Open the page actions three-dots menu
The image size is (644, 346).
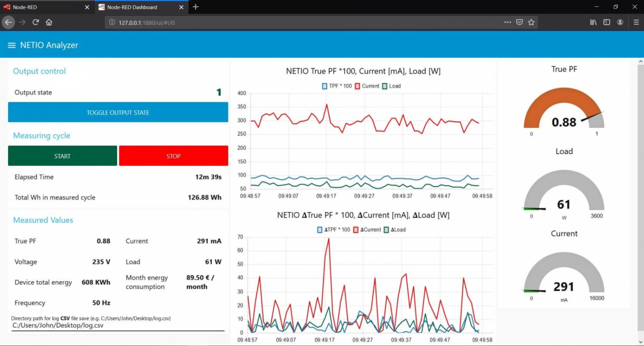tap(507, 22)
